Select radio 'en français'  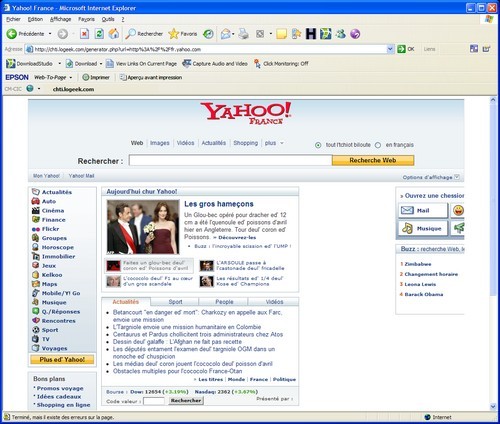(378, 145)
